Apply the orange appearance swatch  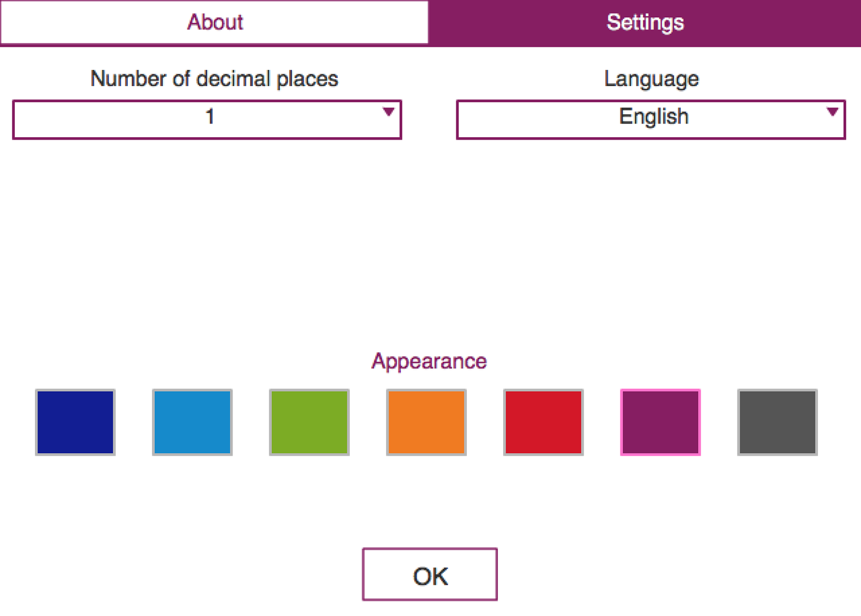click(x=426, y=422)
